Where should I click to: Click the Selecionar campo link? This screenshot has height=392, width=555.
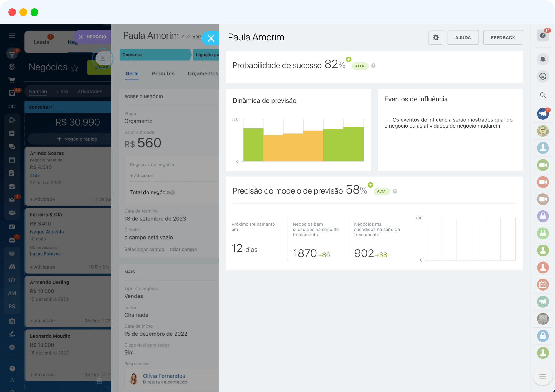coord(144,249)
